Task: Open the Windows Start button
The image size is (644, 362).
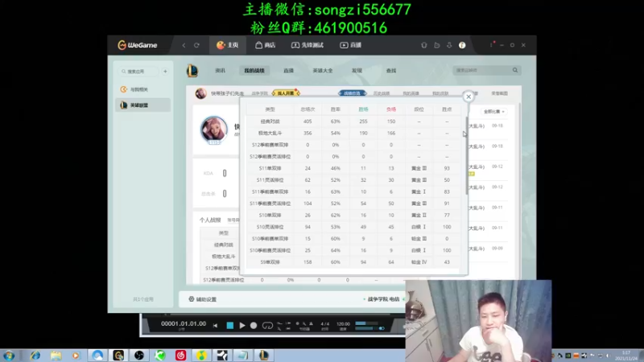Action: [x=9, y=356]
